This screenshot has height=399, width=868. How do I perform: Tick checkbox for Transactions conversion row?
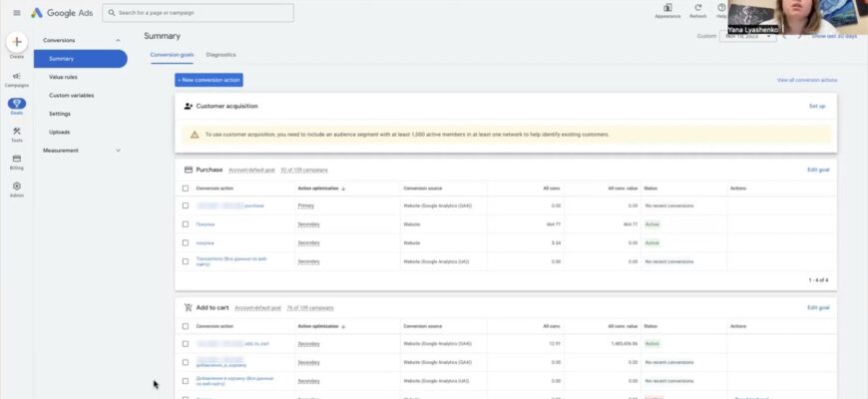point(185,261)
